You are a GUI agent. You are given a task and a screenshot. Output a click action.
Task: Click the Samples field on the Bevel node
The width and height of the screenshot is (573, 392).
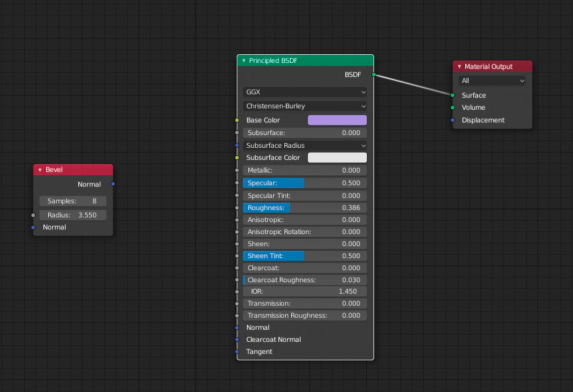72,201
